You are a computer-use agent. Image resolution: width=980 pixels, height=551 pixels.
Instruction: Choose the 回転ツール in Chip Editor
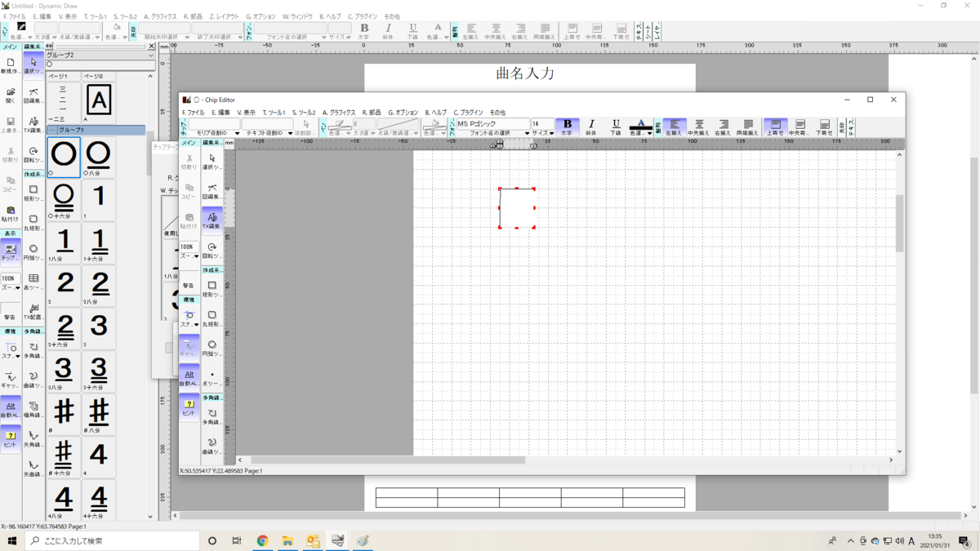[x=212, y=250]
